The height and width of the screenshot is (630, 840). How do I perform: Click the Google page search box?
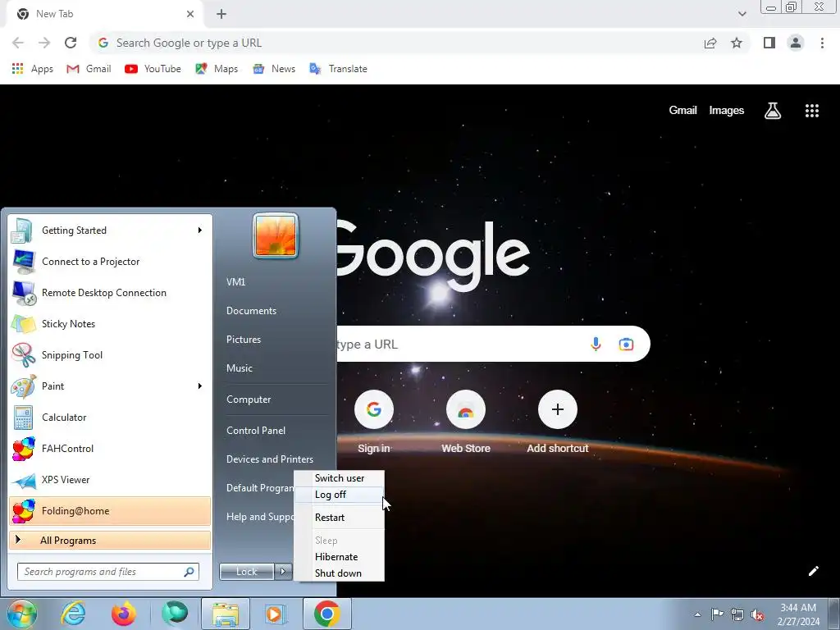click(493, 344)
